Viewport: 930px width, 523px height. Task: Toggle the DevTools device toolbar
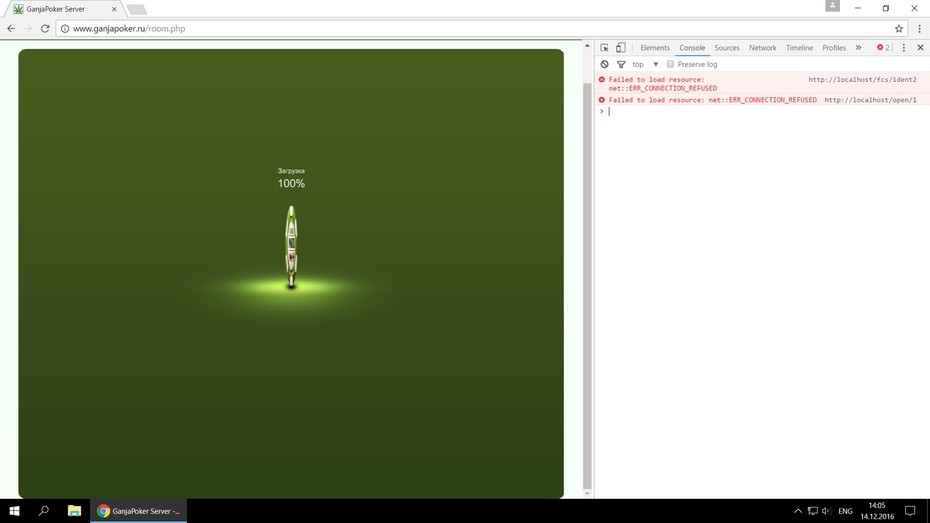click(x=620, y=47)
